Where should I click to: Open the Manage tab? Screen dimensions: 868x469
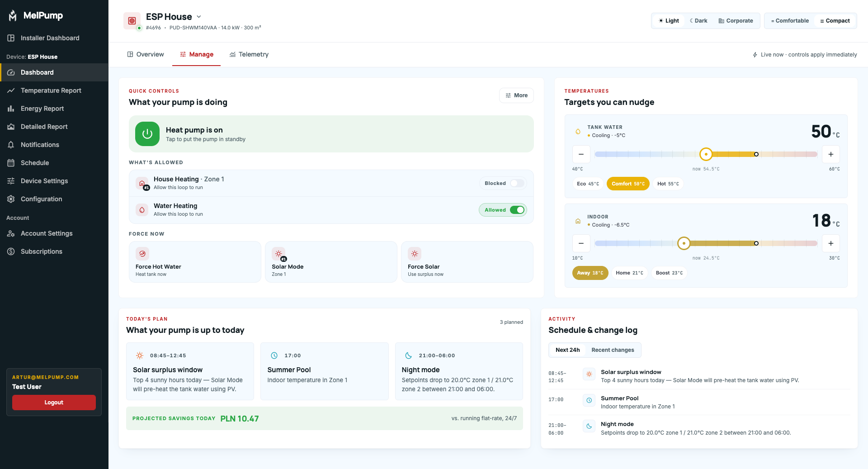[x=196, y=54]
